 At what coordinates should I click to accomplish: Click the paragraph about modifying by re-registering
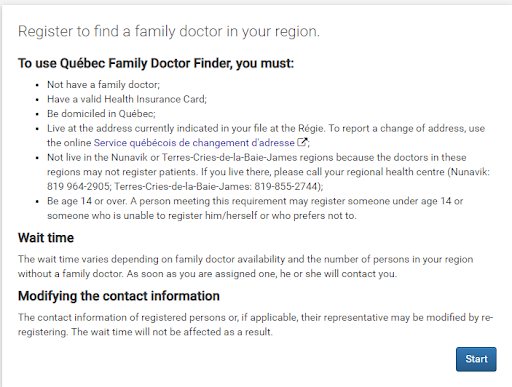point(255,324)
